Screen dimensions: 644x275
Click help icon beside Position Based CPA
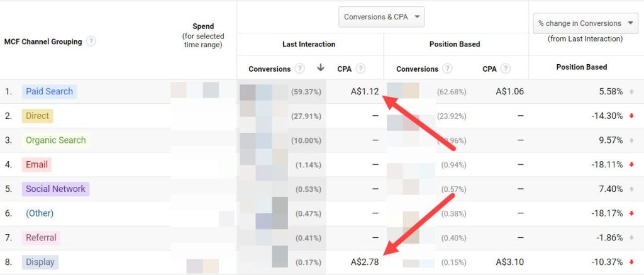[x=506, y=69]
